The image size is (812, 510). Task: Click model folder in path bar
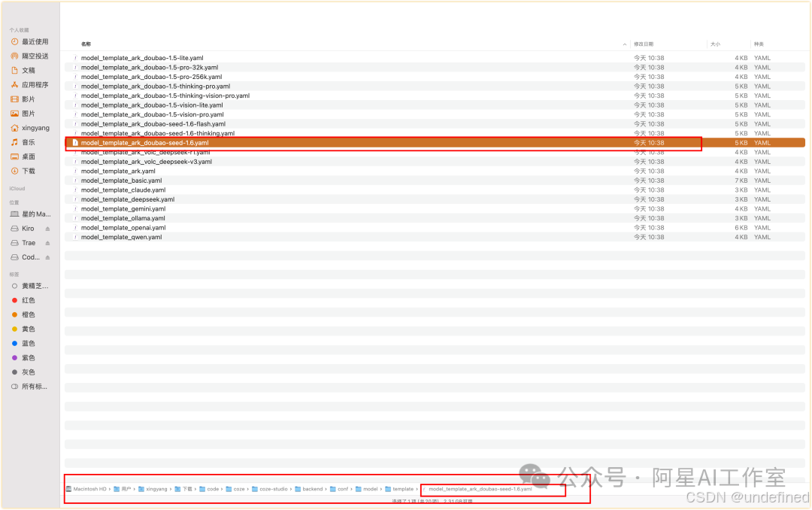[x=367, y=489]
